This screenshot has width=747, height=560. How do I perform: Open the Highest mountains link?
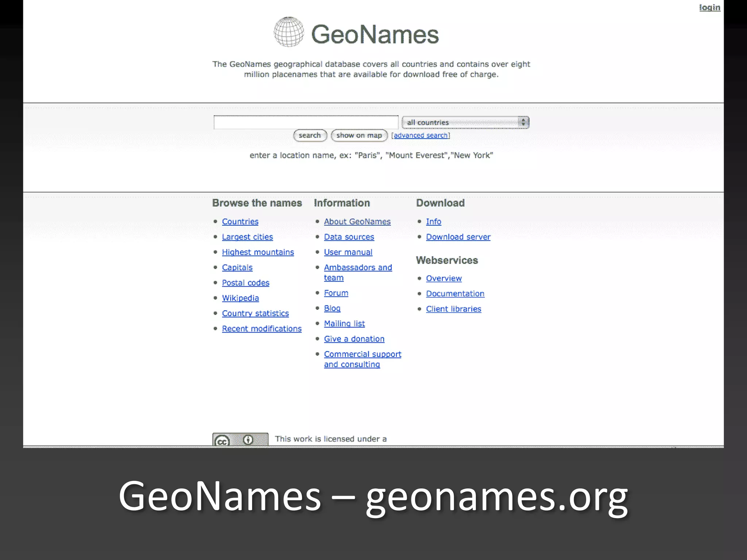point(258,252)
